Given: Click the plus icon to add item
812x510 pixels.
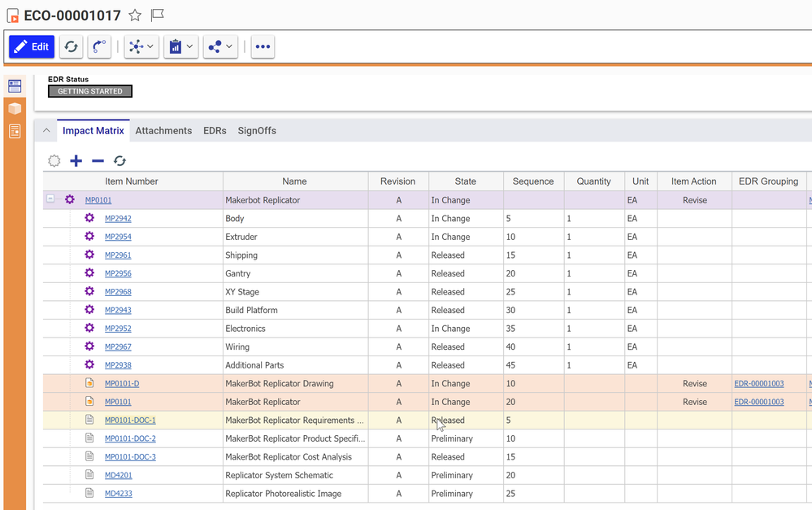Looking at the screenshot, I should (x=76, y=161).
